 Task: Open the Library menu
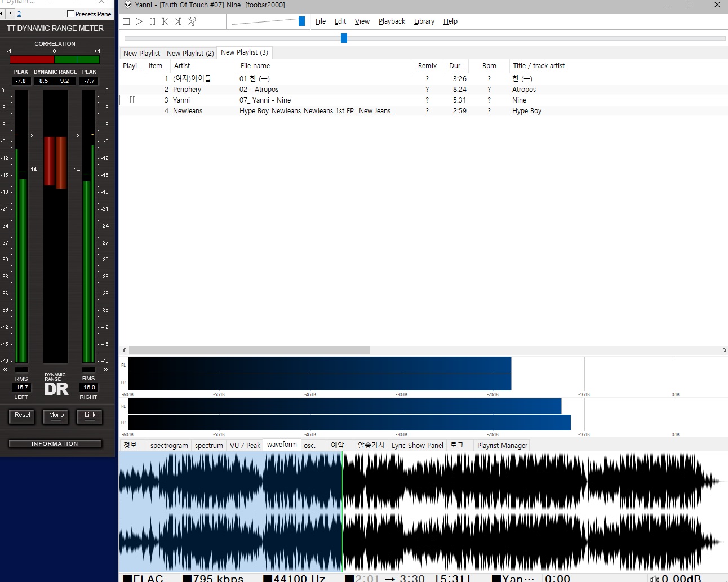click(x=424, y=21)
